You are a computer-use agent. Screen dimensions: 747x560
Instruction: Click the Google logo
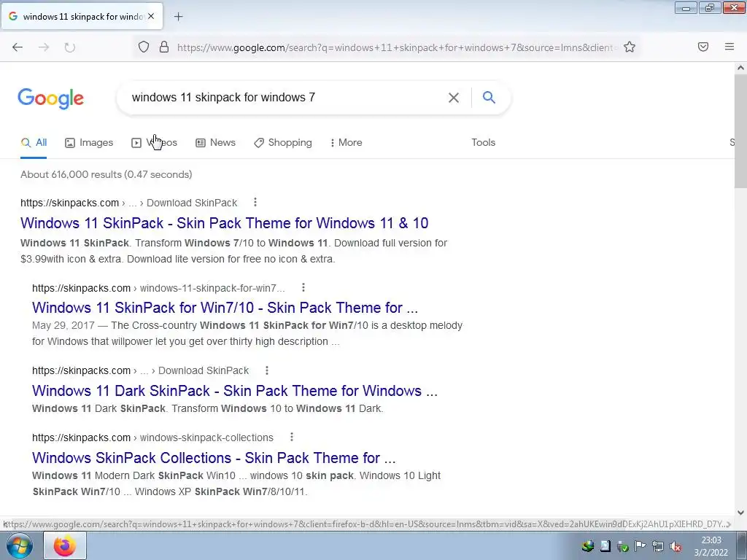coord(51,98)
